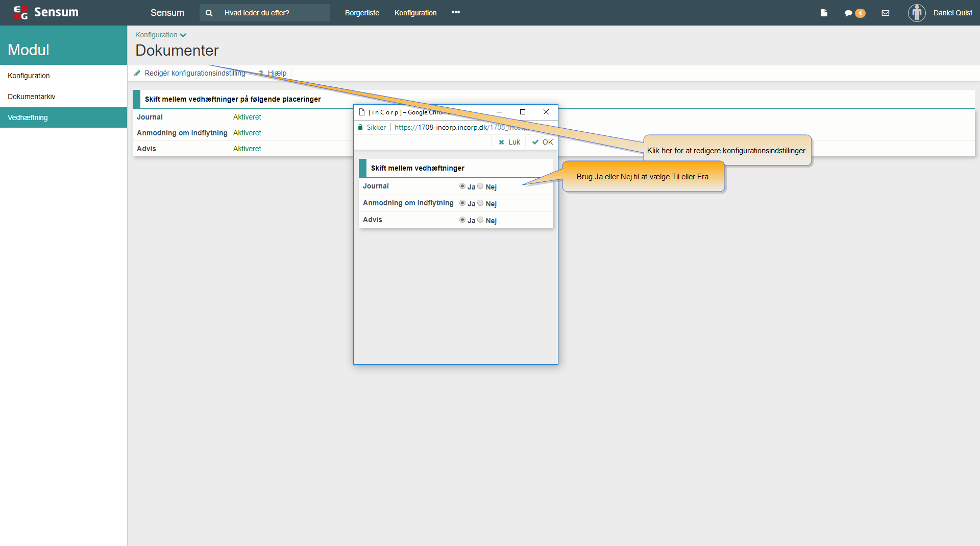Click the search magnifier icon
Viewport: 980px width, 546px height.
tap(209, 13)
